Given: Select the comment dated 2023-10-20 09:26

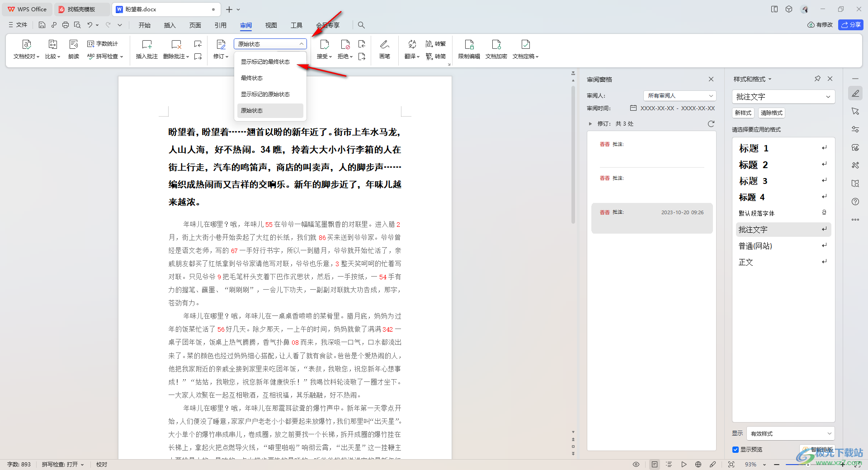Looking at the screenshot, I should pos(652,218).
